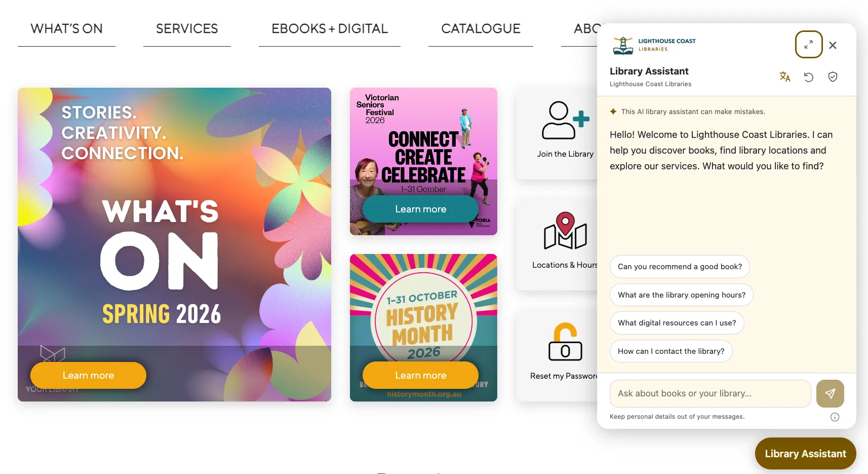Click Learn more on History Month 2026 card

click(x=420, y=375)
